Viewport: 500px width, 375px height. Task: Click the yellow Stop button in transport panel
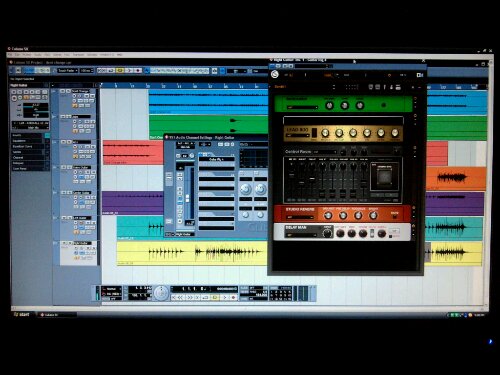tap(215, 297)
